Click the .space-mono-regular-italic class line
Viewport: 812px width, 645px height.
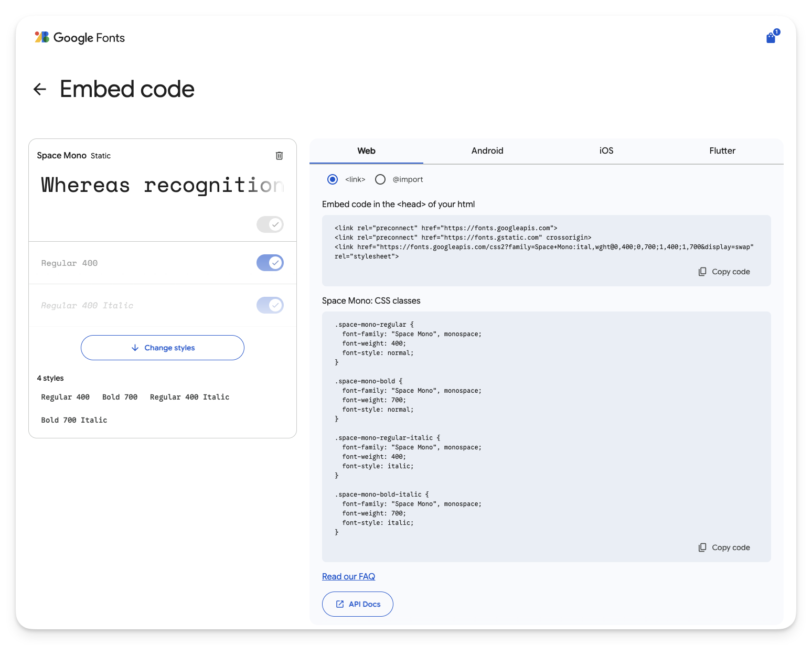388,438
